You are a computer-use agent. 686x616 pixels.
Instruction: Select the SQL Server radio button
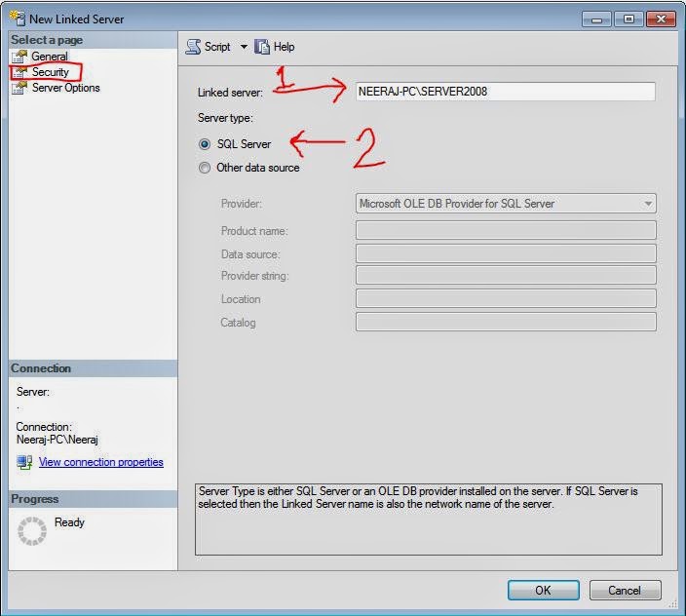click(x=205, y=144)
